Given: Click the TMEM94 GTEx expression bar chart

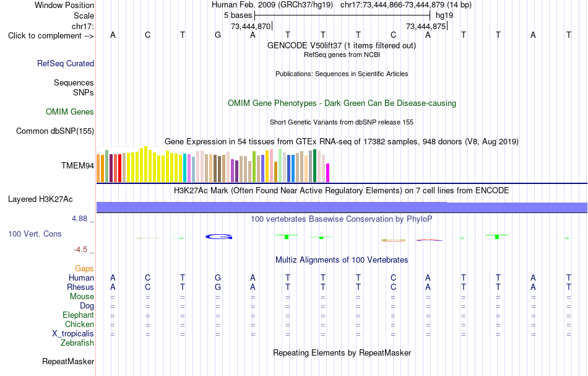Looking at the screenshot, I should tap(213, 164).
